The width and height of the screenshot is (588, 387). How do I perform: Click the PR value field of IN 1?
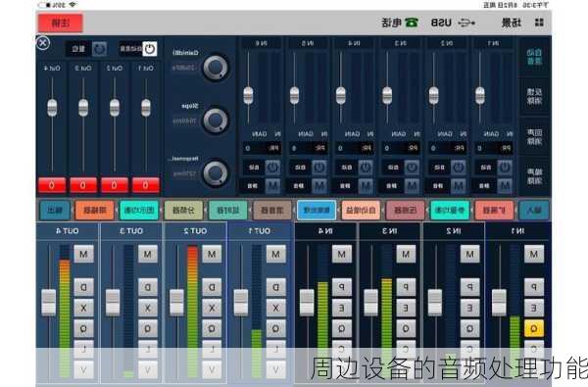coord(494,148)
